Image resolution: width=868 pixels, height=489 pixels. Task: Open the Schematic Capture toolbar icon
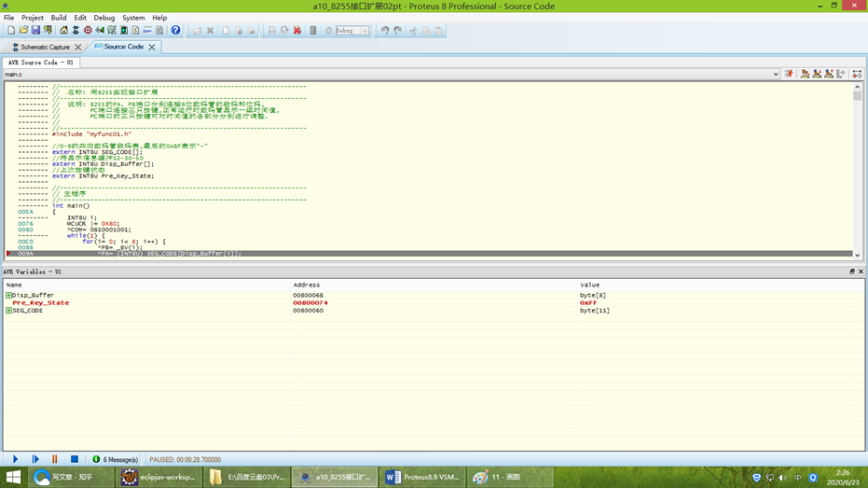point(76,31)
